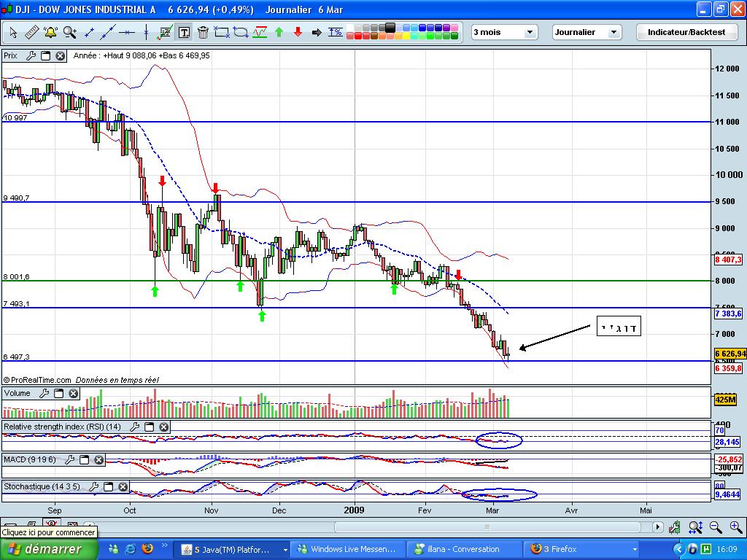This screenshot has width=747, height=560.
Task: Toggle the Stochastique panel window icon
Action: click(109, 486)
